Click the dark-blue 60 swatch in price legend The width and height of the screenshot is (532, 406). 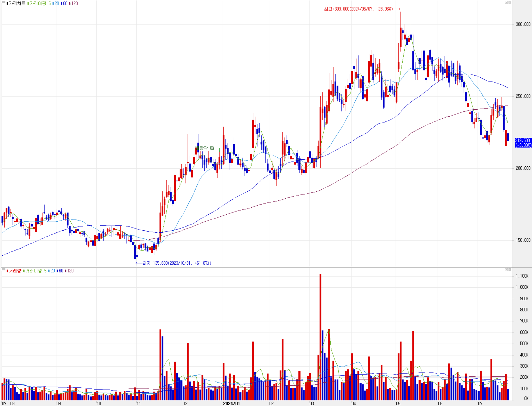pyautogui.click(x=61, y=3)
